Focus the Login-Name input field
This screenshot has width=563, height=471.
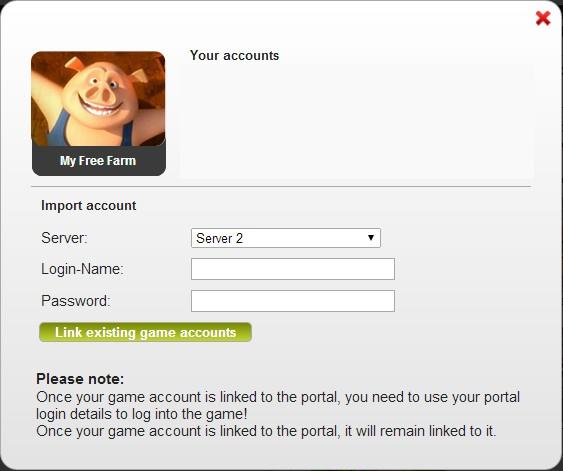293,269
